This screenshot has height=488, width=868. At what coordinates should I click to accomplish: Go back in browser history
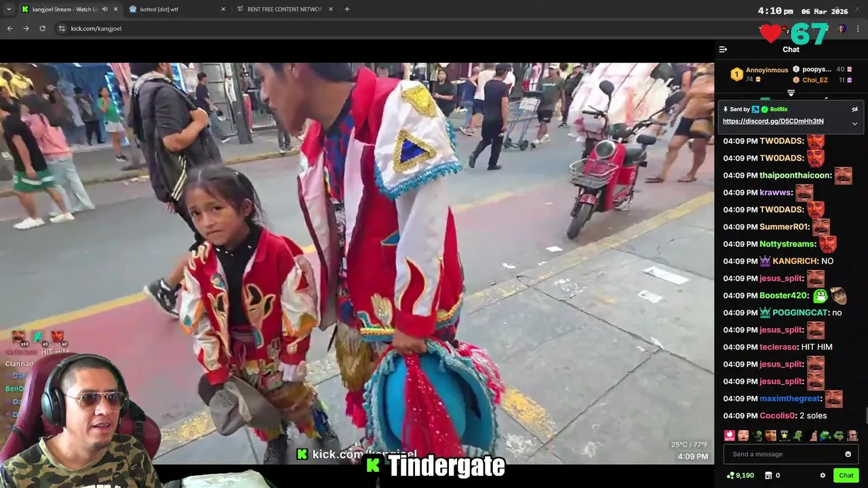click(x=9, y=28)
